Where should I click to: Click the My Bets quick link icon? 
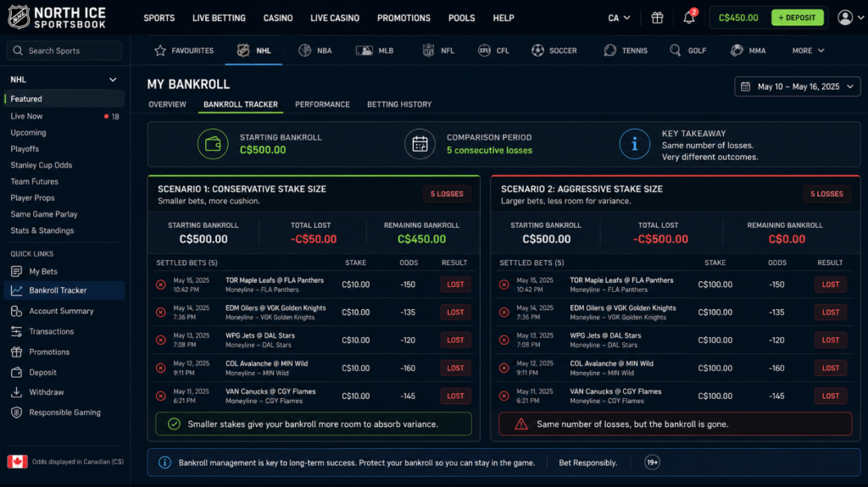tap(17, 271)
